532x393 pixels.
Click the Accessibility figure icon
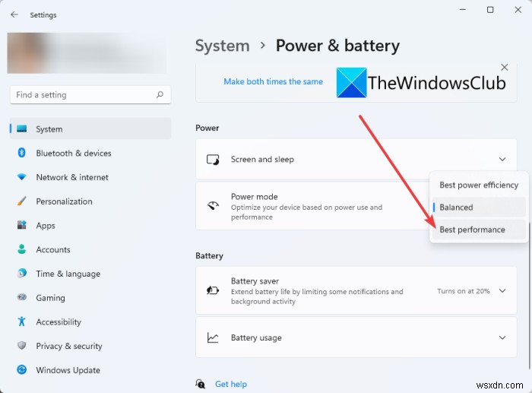(x=22, y=322)
